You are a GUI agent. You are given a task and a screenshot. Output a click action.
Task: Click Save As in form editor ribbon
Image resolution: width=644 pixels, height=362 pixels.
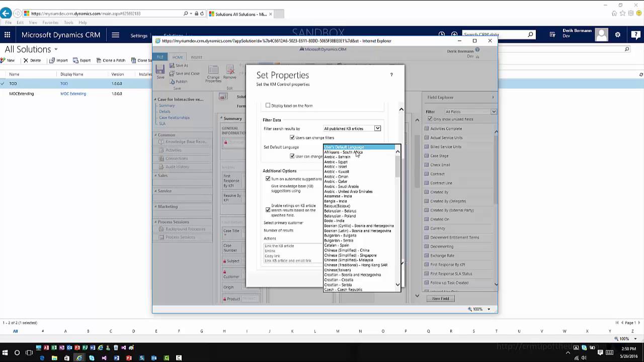click(179, 65)
